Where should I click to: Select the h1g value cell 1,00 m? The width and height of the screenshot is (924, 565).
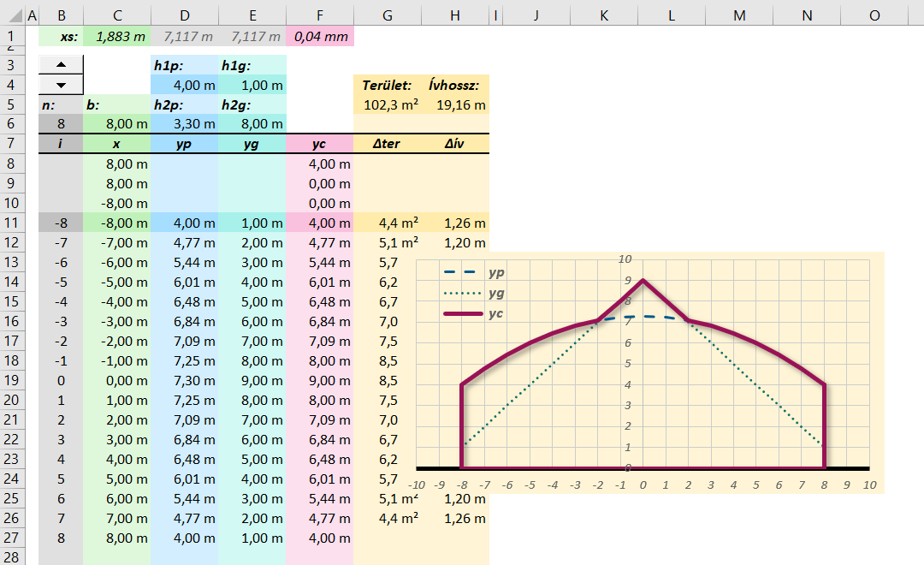click(252, 86)
